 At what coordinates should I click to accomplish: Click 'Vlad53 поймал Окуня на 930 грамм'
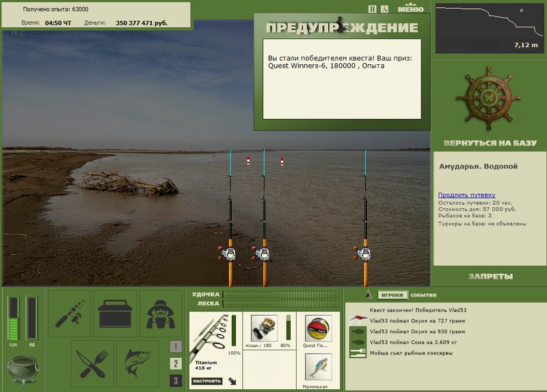pyautogui.click(x=417, y=331)
